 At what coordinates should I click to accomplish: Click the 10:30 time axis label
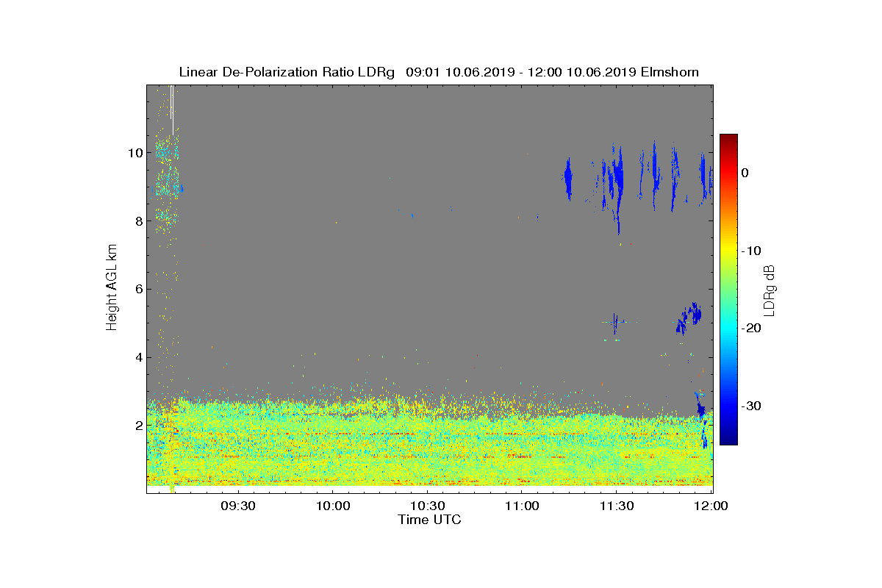[x=427, y=506]
